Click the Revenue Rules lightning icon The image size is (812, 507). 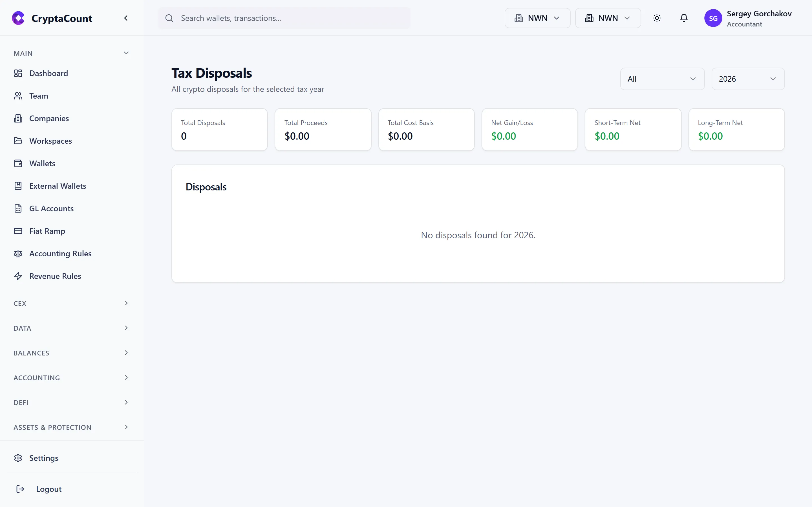click(x=18, y=276)
